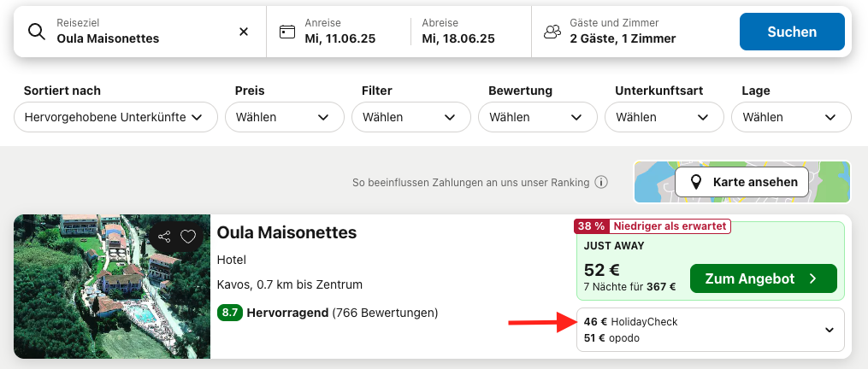Open the Oula Maisonettes hotel title

pyautogui.click(x=286, y=232)
